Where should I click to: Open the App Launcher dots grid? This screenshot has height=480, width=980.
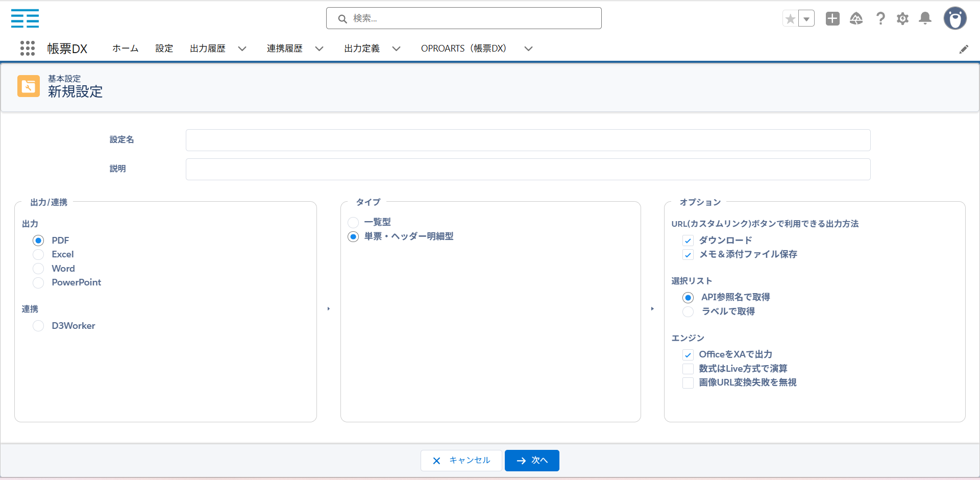28,49
